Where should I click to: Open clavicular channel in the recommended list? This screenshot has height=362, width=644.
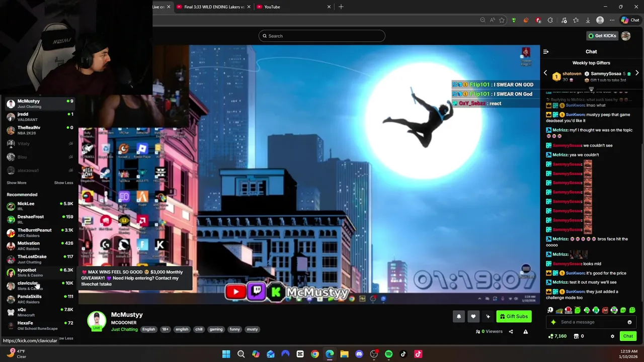coord(39,286)
